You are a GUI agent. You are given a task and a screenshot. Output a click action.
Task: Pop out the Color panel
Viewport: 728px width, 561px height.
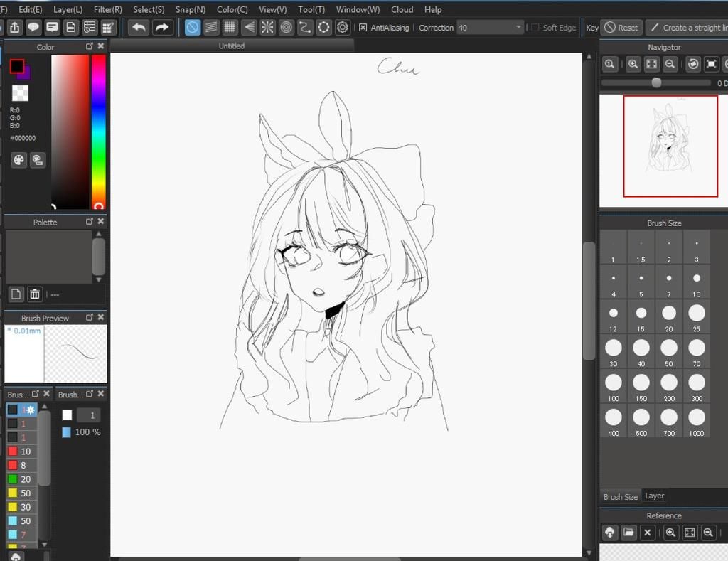click(x=90, y=46)
